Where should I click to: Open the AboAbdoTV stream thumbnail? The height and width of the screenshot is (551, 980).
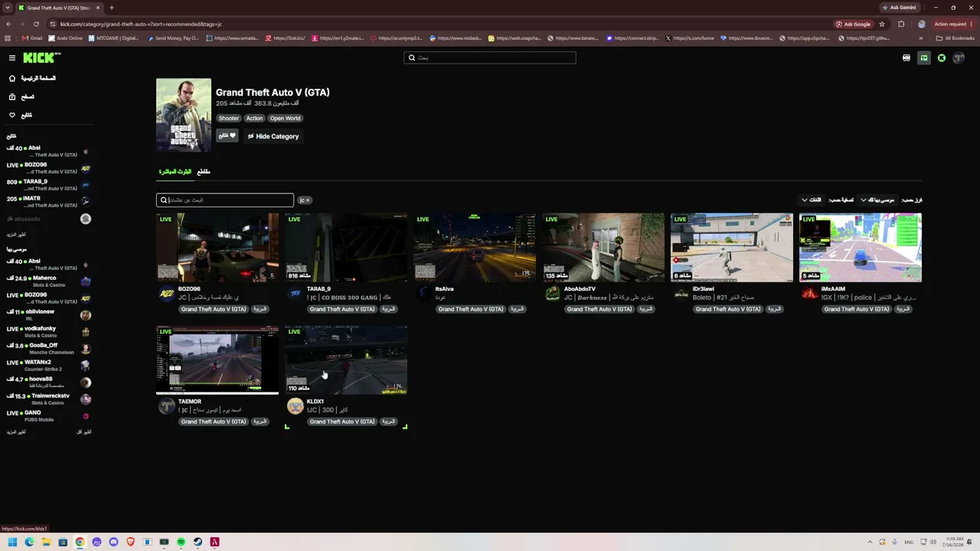[603, 247]
